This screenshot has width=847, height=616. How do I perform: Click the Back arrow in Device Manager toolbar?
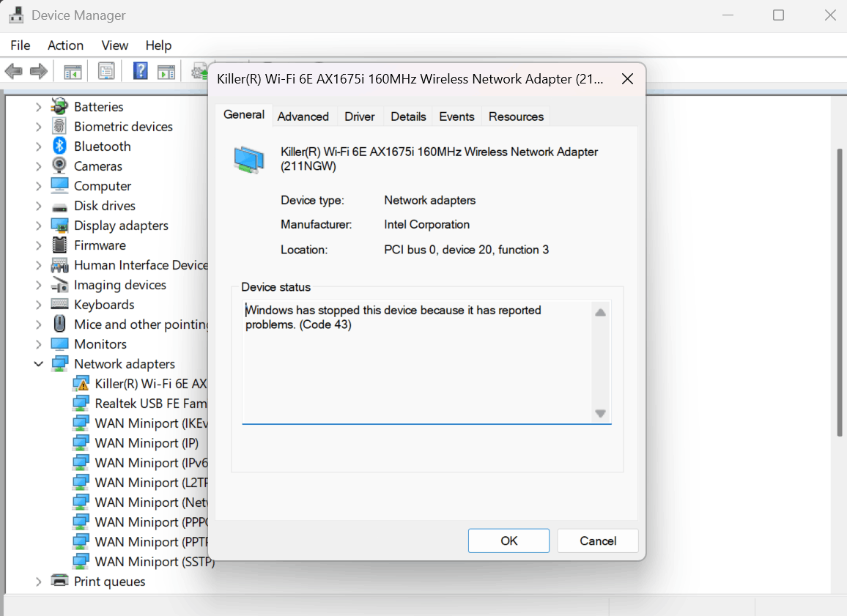[13, 71]
